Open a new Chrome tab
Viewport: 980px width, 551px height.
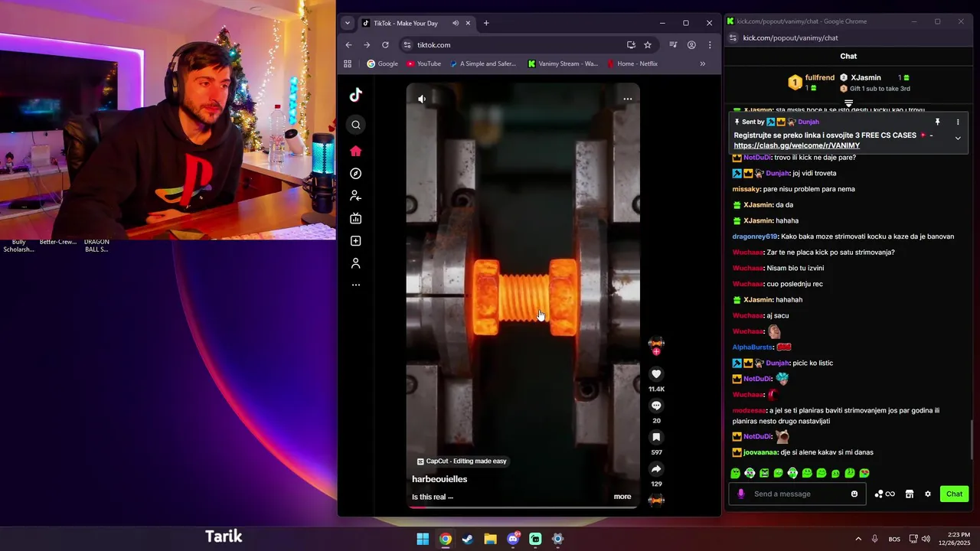pos(486,23)
